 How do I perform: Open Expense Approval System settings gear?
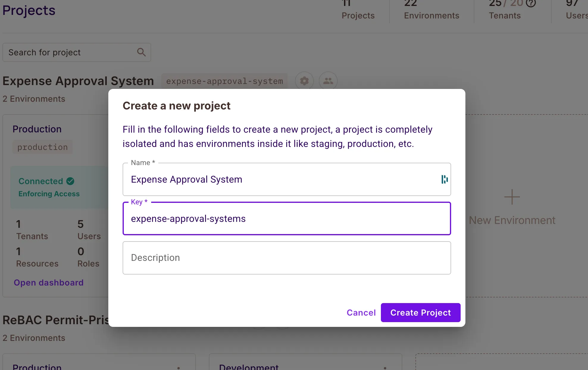304,81
